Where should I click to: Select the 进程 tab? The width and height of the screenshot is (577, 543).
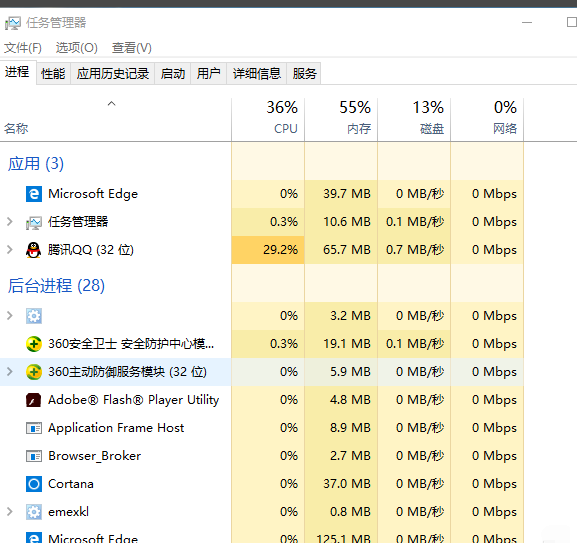click(x=18, y=72)
